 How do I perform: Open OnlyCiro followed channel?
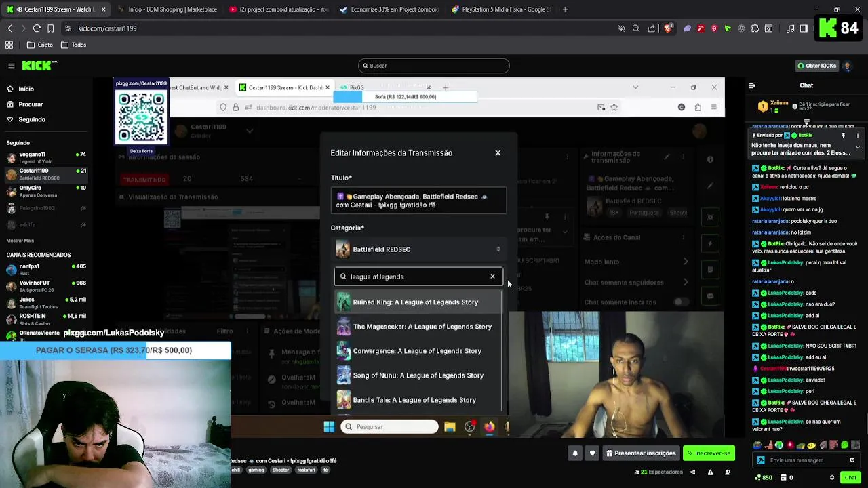(x=46, y=191)
